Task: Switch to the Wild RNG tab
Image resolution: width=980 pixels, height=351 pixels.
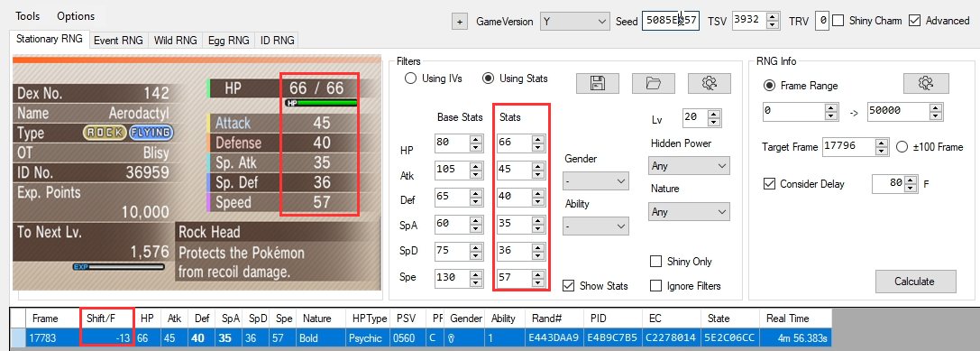Action: coord(175,41)
